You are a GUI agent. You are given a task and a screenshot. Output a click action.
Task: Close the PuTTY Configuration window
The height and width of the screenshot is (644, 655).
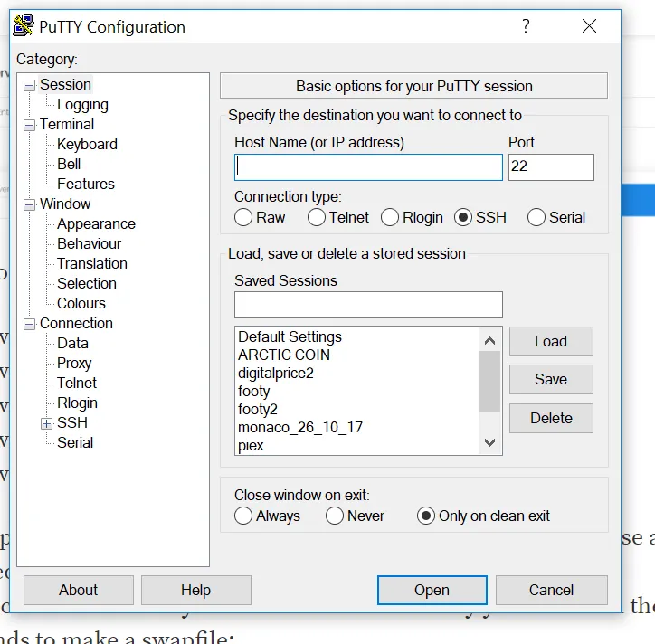[589, 26]
